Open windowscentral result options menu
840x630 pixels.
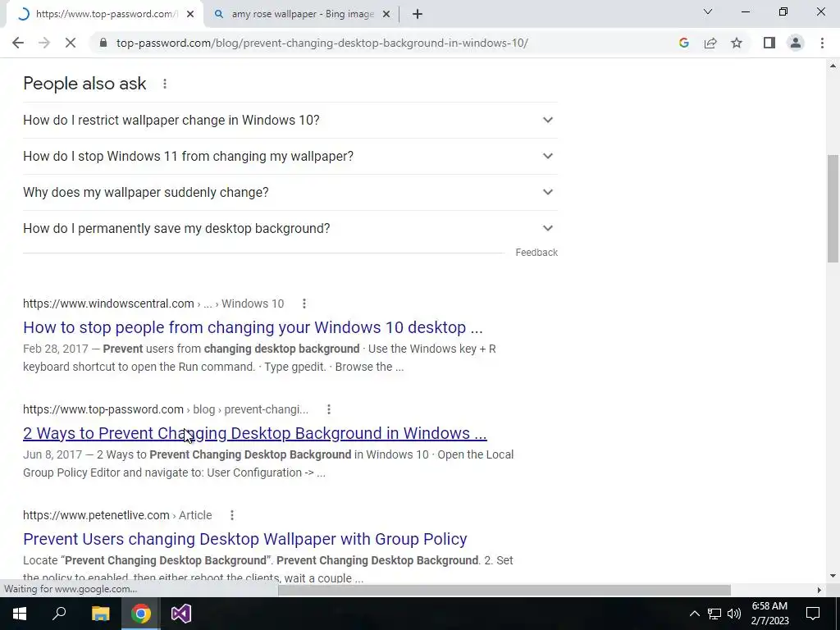(304, 304)
